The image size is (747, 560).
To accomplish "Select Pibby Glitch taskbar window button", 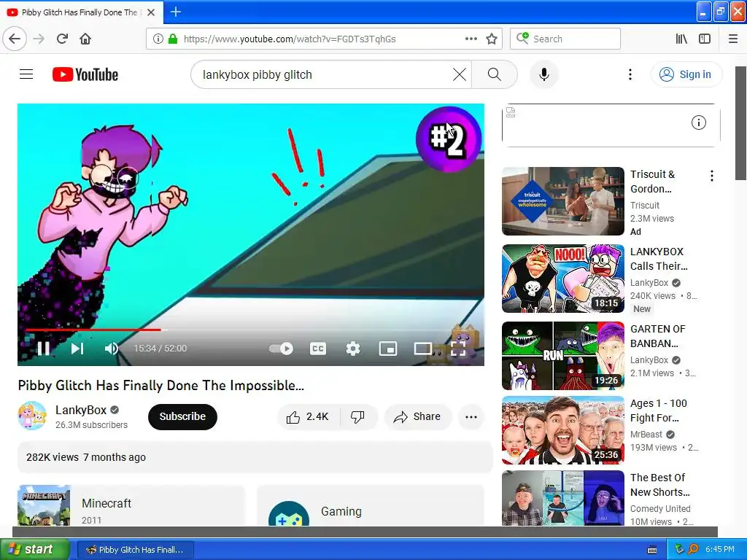I will point(135,550).
